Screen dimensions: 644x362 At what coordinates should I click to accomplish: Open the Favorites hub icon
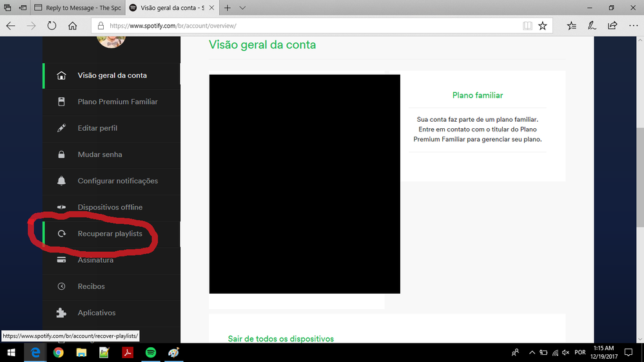tap(571, 26)
